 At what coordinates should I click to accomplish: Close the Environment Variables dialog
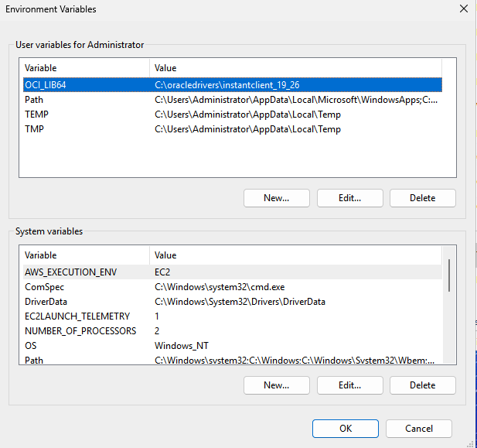tap(463, 9)
